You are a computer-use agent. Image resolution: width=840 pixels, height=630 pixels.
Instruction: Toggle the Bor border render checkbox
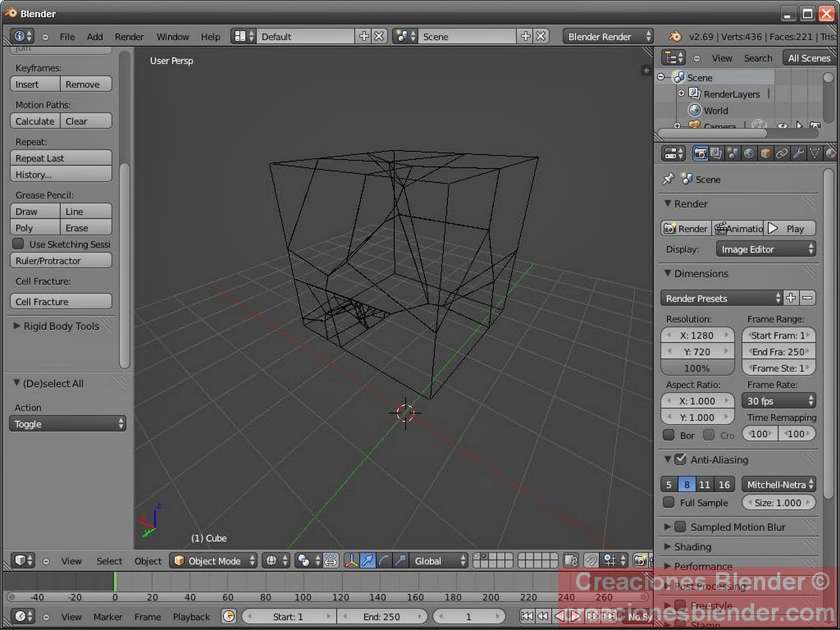tap(669, 434)
